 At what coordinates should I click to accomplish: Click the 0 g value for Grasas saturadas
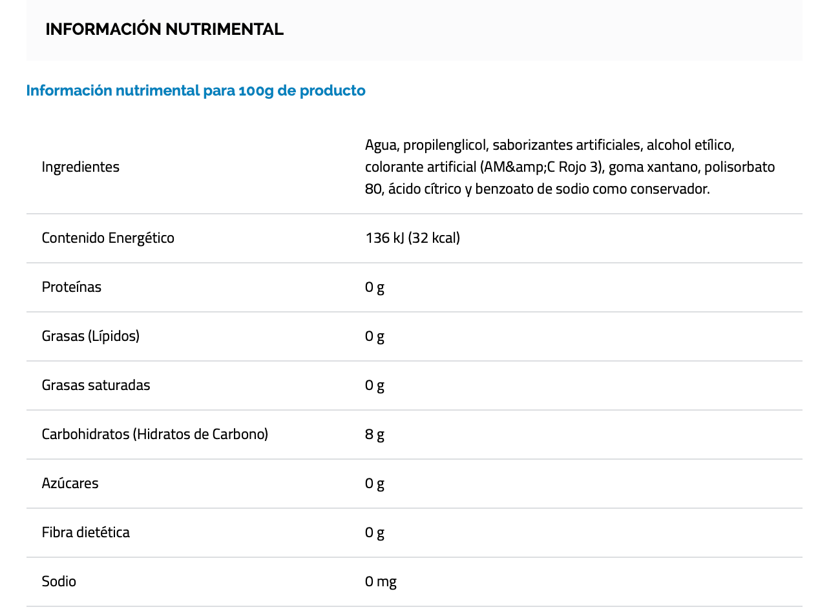[375, 385]
